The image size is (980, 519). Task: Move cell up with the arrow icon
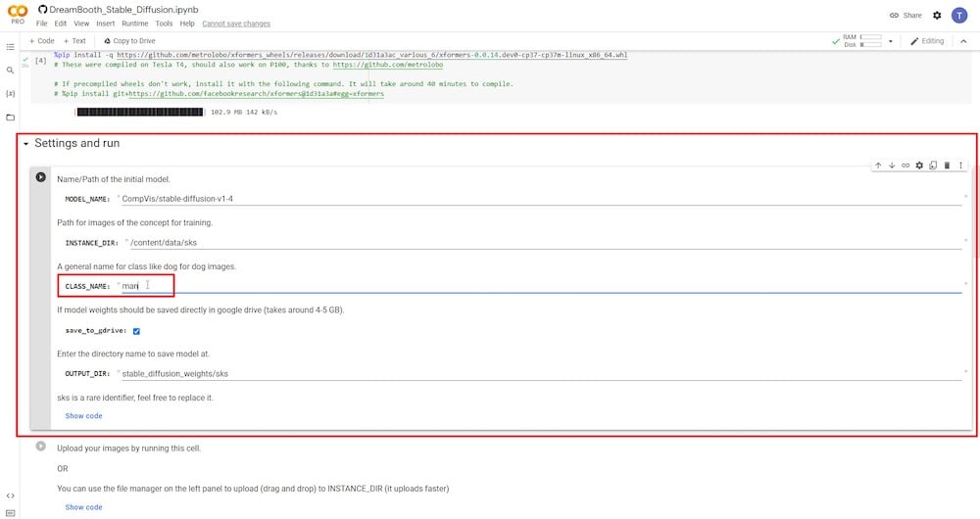click(878, 165)
